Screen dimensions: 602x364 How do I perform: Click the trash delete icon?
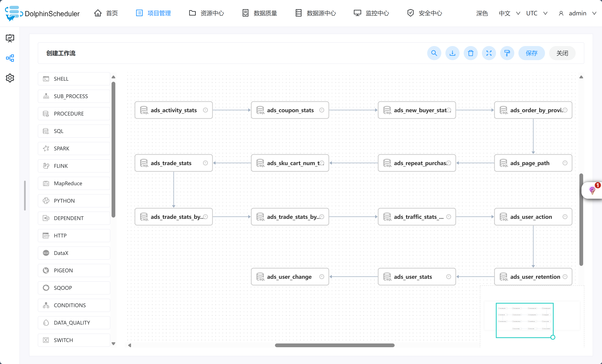pos(471,53)
